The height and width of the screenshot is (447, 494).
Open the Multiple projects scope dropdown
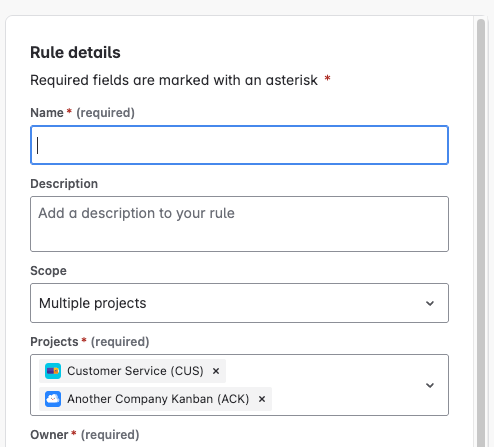pos(239,303)
